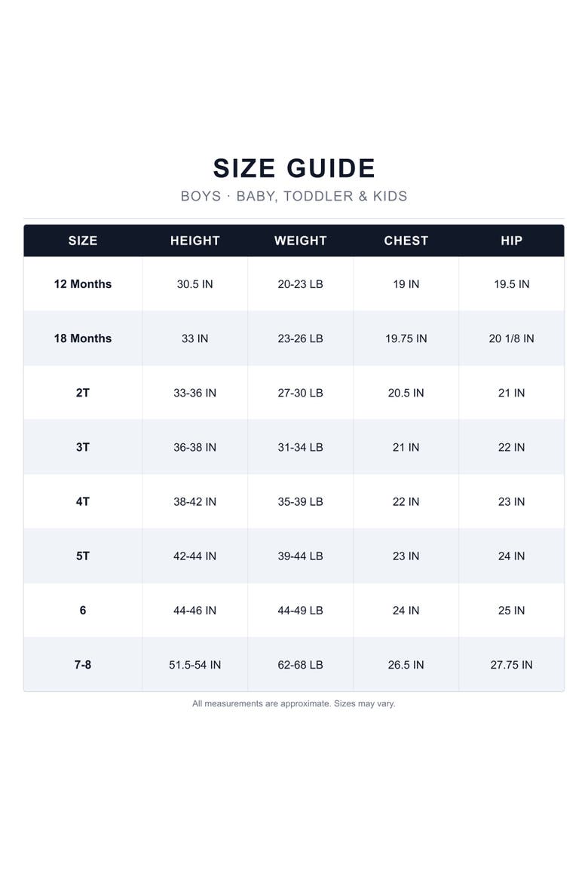
Task: Select the 7-8 size label
Action: pyautogui.click(x=83, y=665)
